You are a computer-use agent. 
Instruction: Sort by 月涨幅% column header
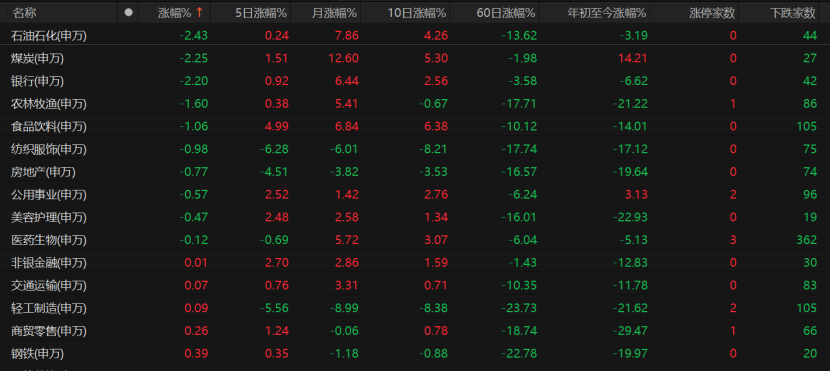point(335,13)
